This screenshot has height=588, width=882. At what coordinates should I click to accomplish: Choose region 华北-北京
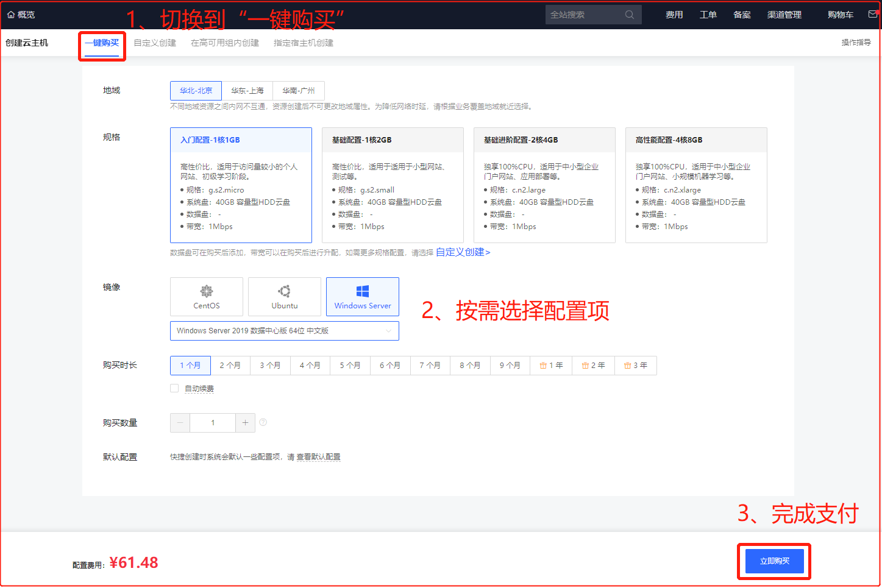pyautogui.click(x=196, y=91)
